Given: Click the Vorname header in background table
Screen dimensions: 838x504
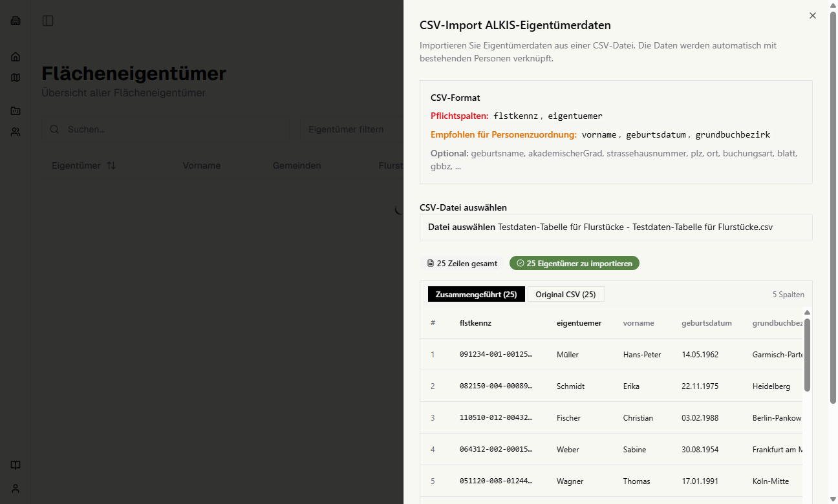Looking at the screenshot, I should [x=202, y=165].
